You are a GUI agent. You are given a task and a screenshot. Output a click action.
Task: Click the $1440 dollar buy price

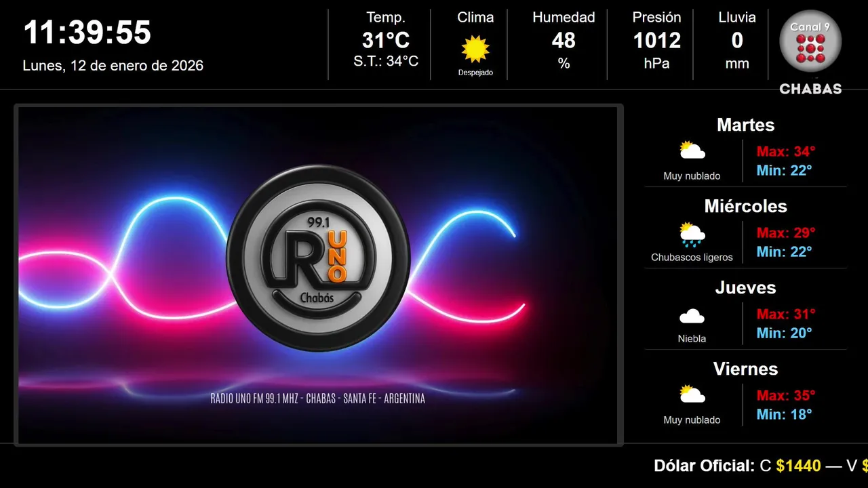(x=799, y=466)
